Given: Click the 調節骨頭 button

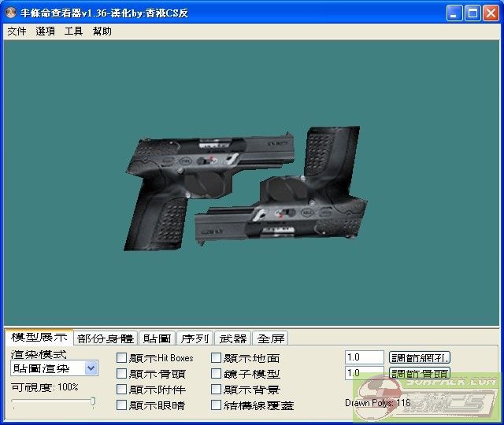Looking at the screenshot, I should [x=420, y=373].
